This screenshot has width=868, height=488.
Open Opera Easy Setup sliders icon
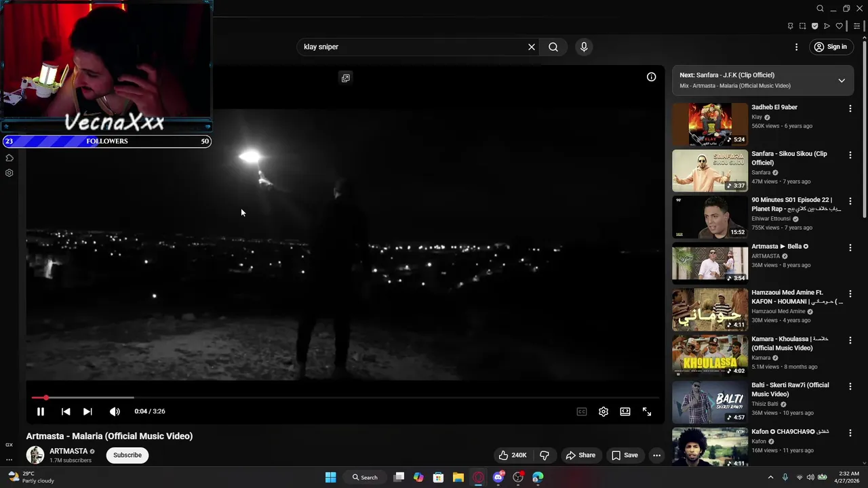(857, 26)
